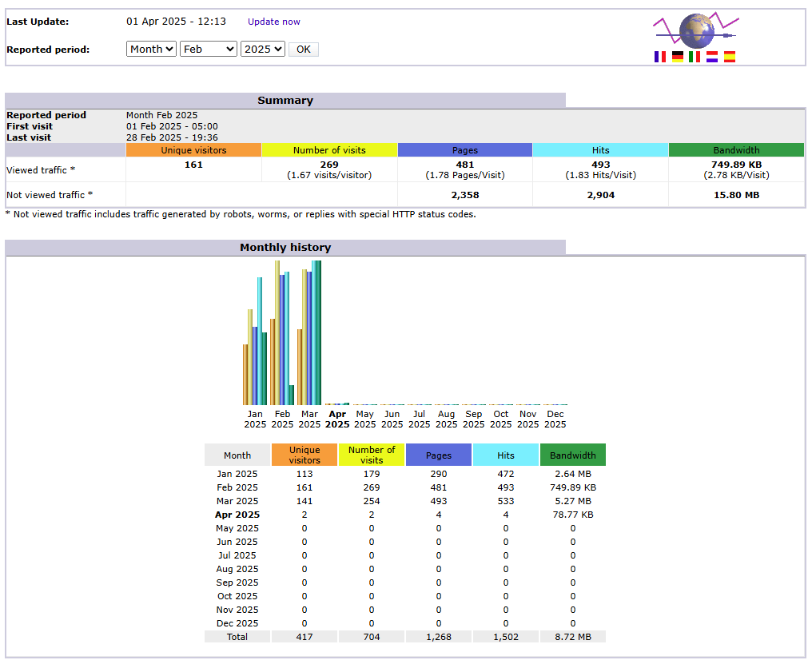Click the Total row label in history table

pos(237,637)
